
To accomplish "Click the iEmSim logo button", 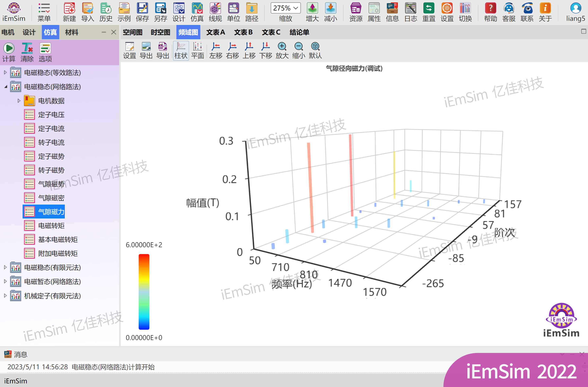I will point(14,12).
